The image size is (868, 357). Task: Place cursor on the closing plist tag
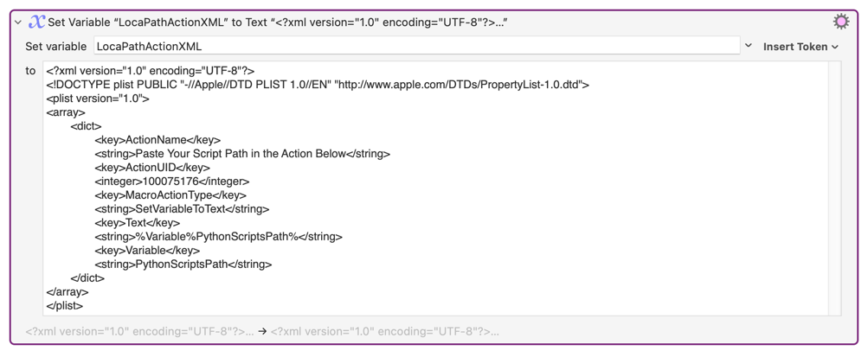click(x=65, y=306)
